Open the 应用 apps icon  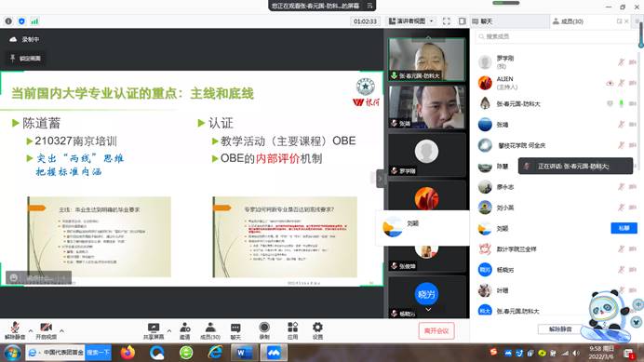click(x=292, y=330)
